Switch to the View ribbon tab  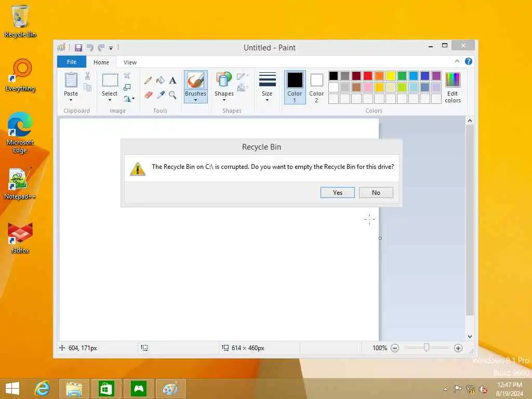click(130, 62)
